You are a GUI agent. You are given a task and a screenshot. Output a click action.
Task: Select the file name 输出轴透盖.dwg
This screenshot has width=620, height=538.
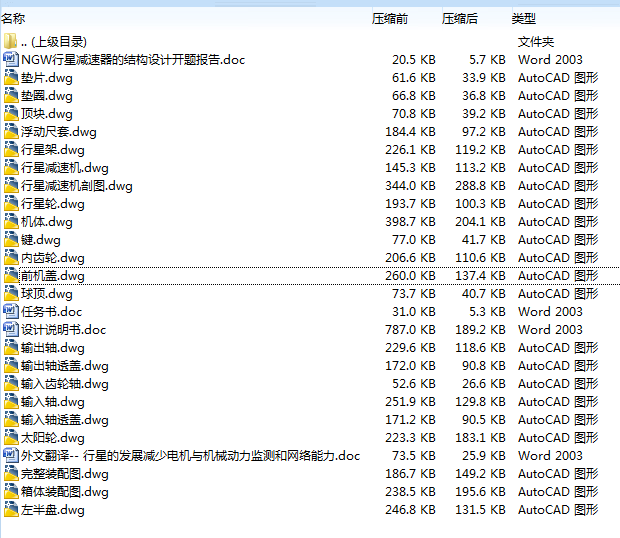64,366
